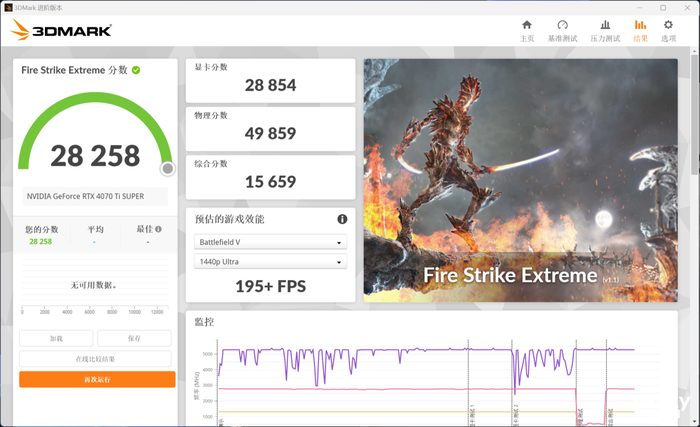Image resolution: width=700 pixels, height=427 pixels.
Task: Open the Results (结果) tab
Action: [640, 31]
